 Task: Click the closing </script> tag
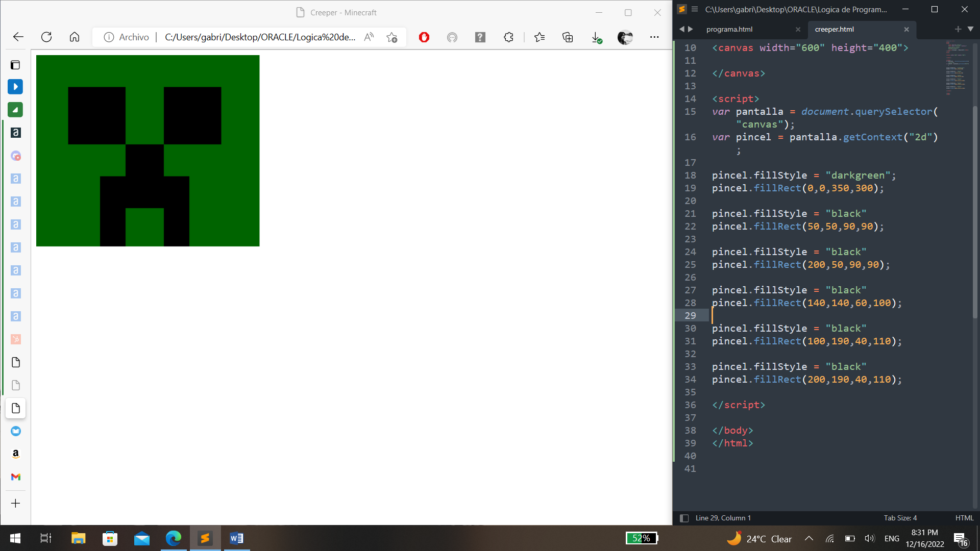739,405
